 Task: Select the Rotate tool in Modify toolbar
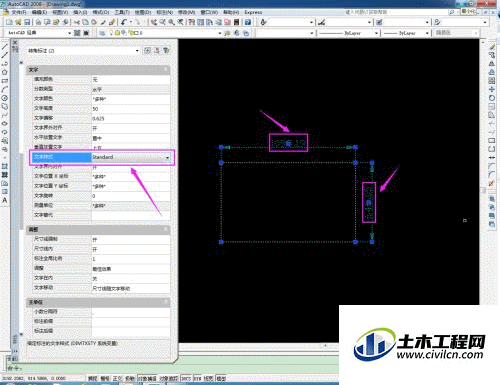[x=492, y=98]
